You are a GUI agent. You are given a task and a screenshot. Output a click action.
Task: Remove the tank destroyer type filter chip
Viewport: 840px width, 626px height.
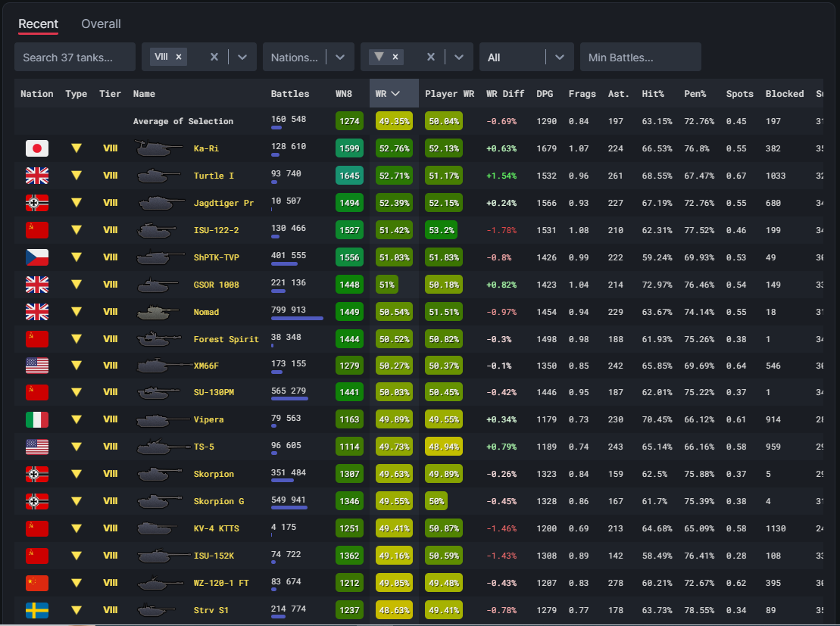pos(396,57)
